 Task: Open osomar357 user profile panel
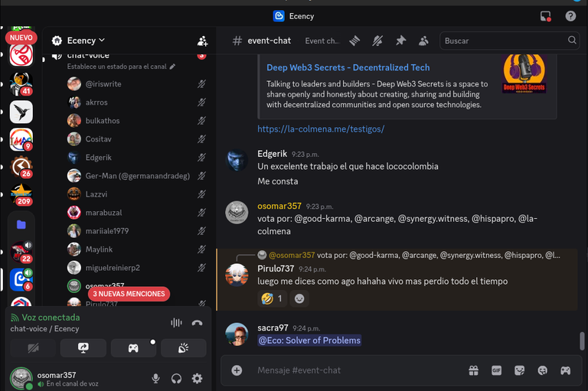point(54,379)
